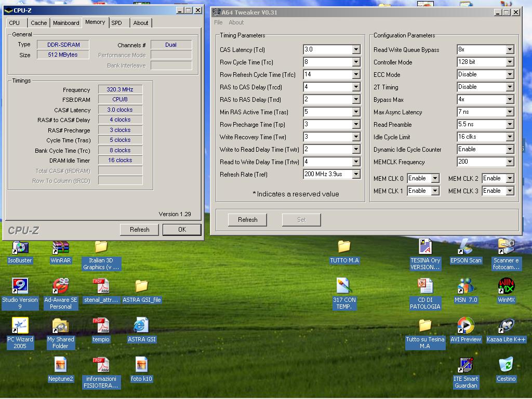The image size is (532, 399).
Task: Open informazioni FISIOTERA PDF icon
Action: tap(101, 373)
